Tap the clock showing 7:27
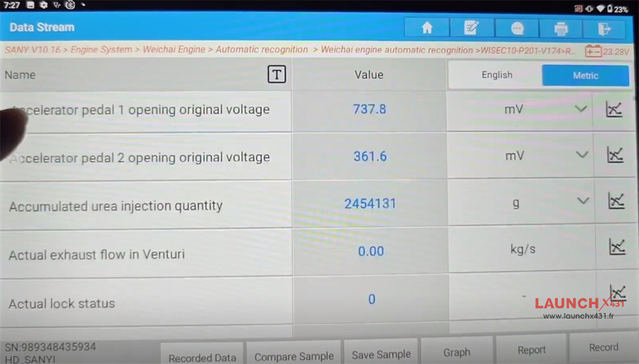The height and width of the screenshot is (364, 639). point(12,5)
